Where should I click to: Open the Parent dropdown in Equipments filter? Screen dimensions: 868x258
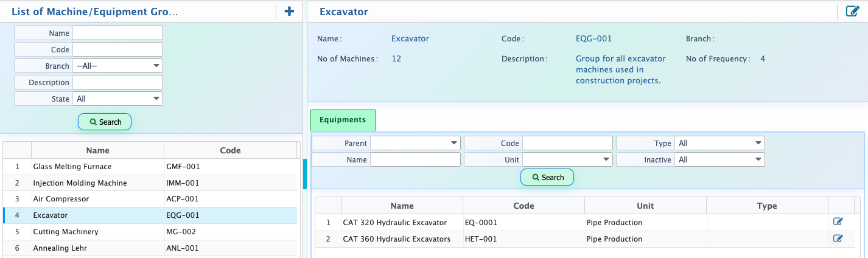point(415,143)
